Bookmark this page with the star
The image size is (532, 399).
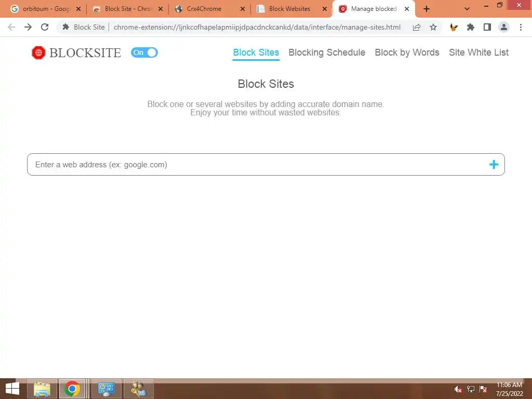[x=433, y=27]
